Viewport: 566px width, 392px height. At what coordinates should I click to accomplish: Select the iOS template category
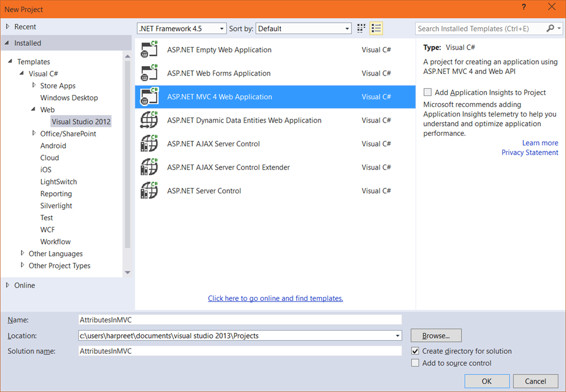pyautogui.click(x=46, y=169)
